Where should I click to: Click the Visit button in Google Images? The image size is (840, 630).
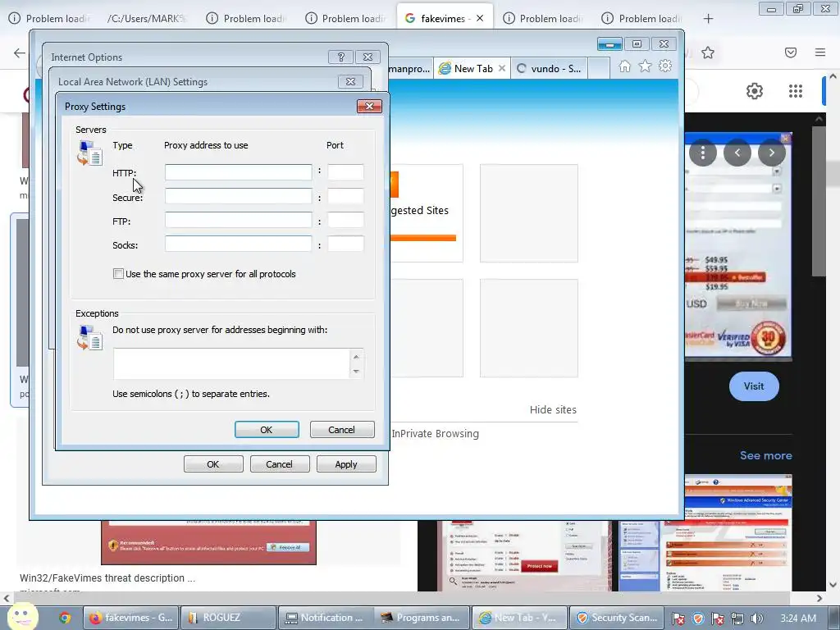[x=754, y=386]
